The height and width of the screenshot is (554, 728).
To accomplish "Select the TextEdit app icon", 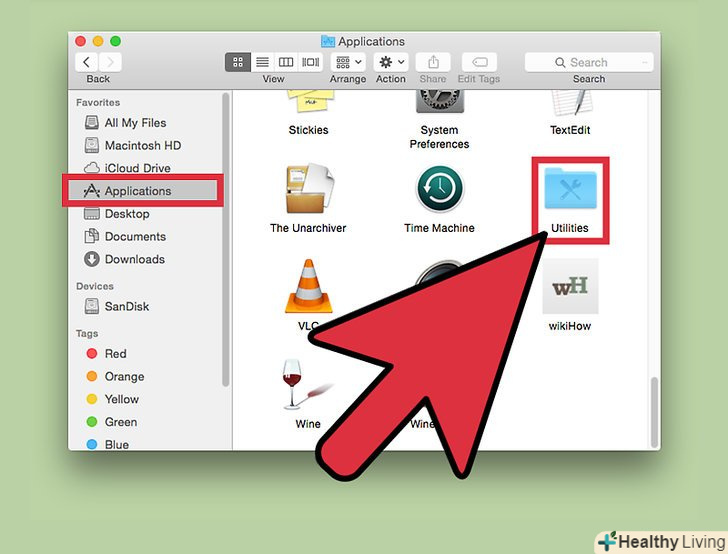I will [x=571, y=103].
